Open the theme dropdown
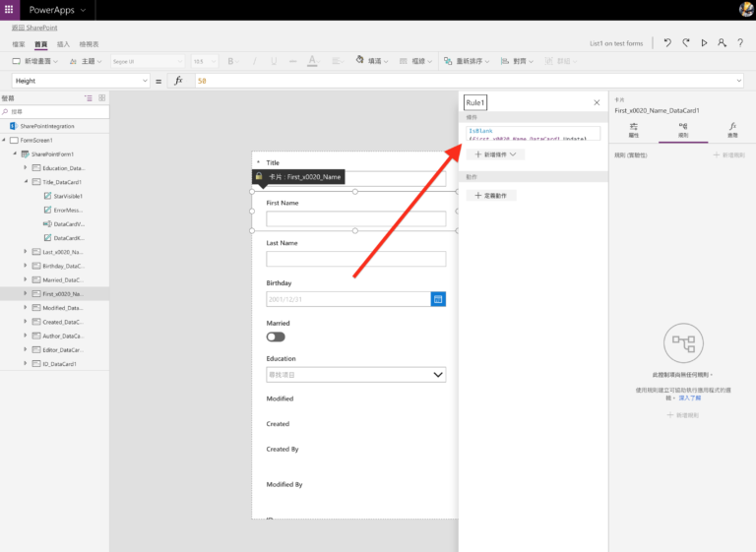 pos(86,61)
